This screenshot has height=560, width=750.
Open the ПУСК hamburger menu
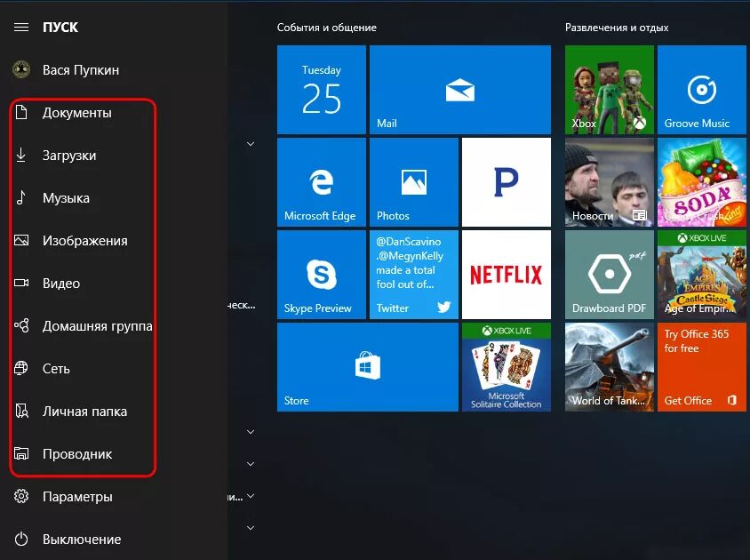coord(21,26)
